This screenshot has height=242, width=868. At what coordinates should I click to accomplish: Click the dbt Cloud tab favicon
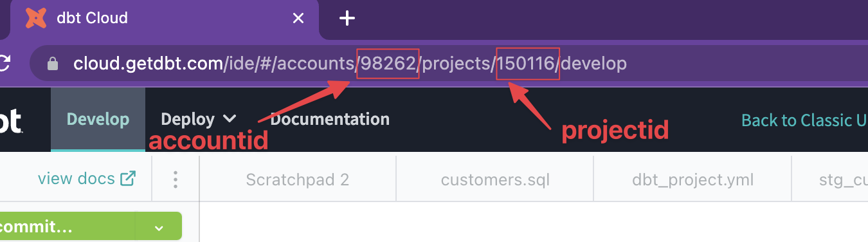click(x=36, y=18)
